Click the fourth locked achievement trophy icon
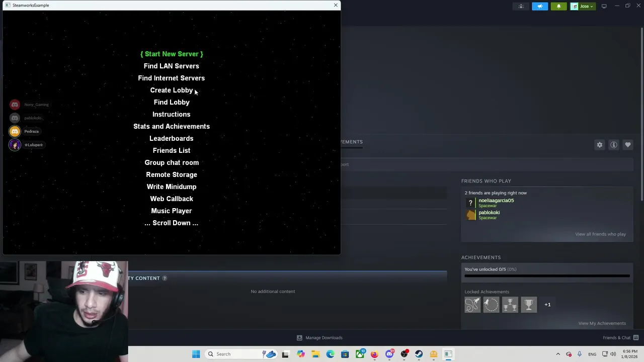 (529, 305)
